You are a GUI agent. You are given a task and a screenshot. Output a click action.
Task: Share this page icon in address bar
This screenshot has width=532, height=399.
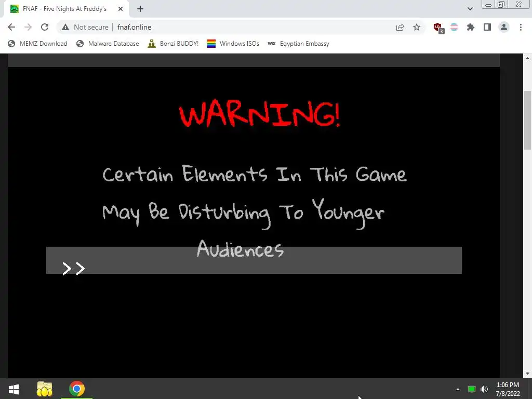point(400,27)
